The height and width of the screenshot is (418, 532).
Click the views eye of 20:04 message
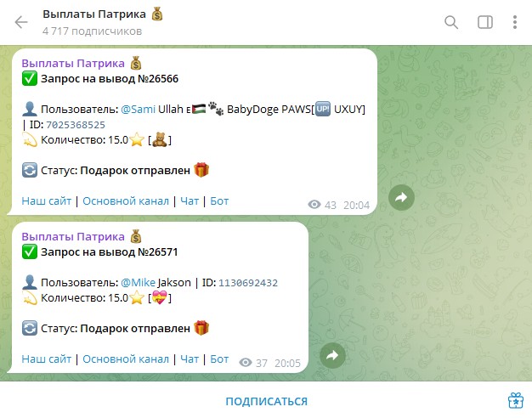(314, 205)
